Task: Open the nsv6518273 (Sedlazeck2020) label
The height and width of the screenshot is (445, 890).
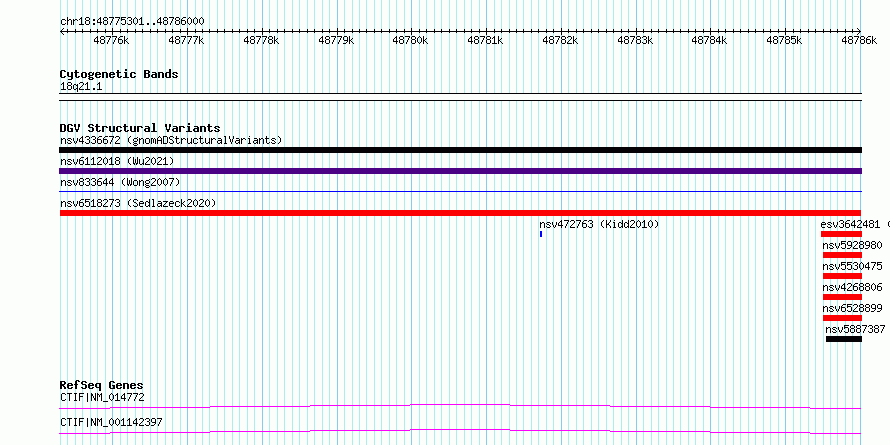Action: 138,203
